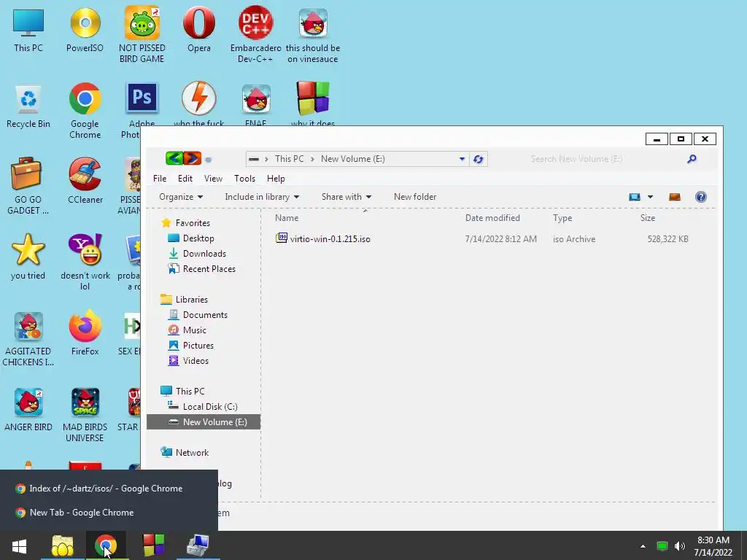
Task: Open the Organize dropdown
Action: point(181,197)
